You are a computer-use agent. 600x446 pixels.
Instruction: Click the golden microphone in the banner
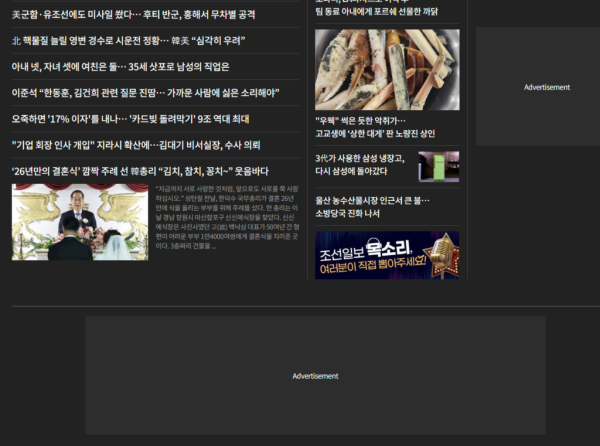click(437, 255)
